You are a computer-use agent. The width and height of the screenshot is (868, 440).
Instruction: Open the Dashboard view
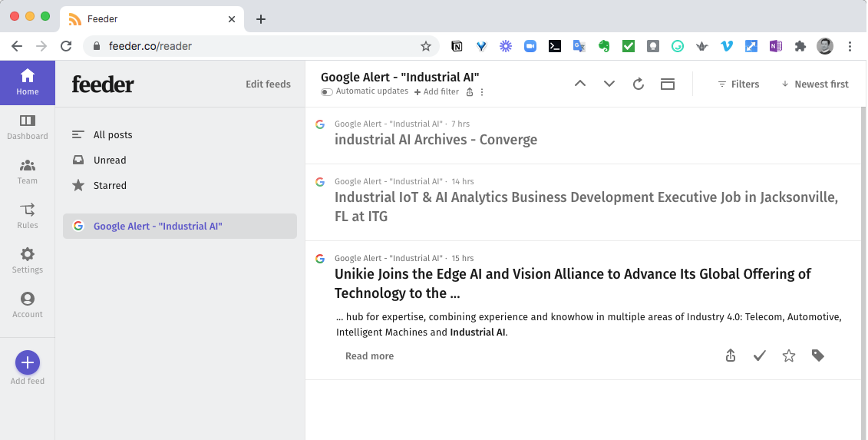point(27,127)
